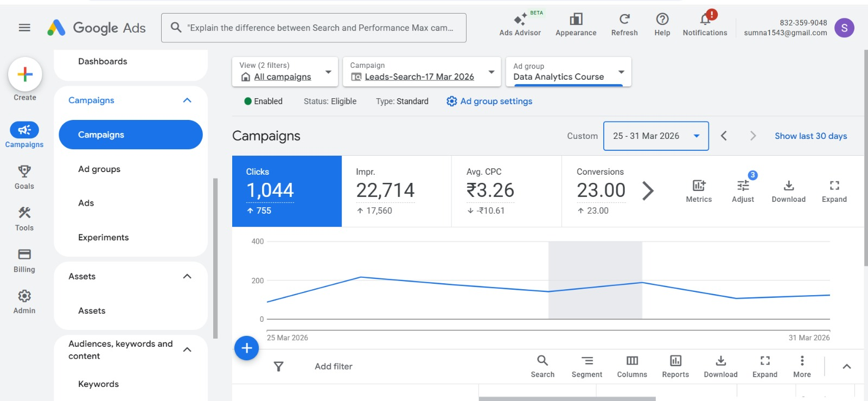Open Billing in left rail
The width and height of the screenshot is (868, 401).
24,260
